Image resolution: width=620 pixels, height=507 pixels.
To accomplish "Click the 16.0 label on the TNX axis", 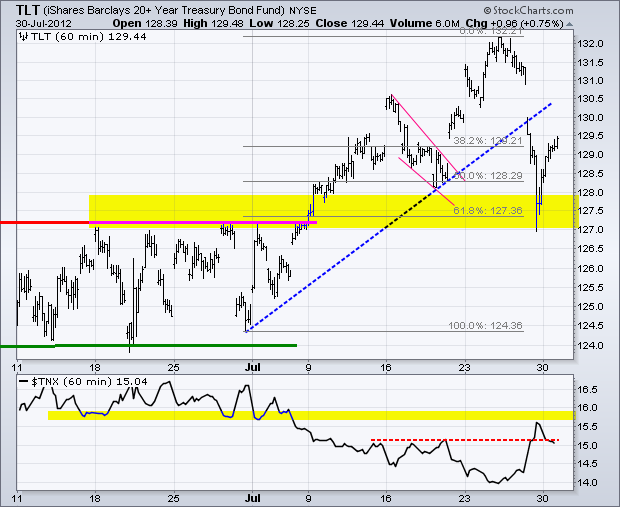I will pos(587,408).
